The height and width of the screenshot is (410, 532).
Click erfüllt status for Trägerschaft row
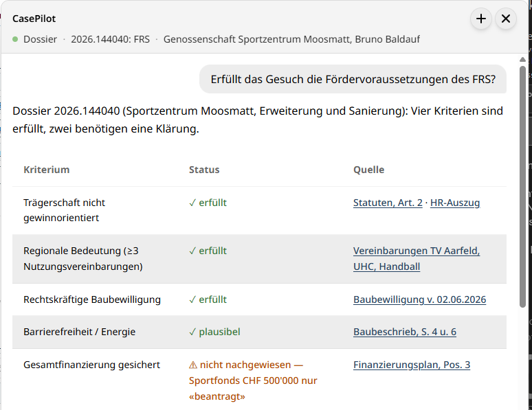point(208,203)
